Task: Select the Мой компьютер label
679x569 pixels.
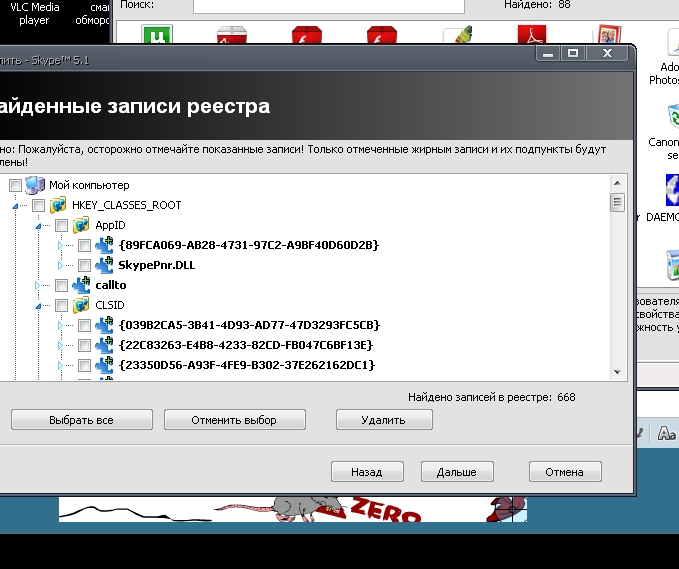Action: [89, 185]
